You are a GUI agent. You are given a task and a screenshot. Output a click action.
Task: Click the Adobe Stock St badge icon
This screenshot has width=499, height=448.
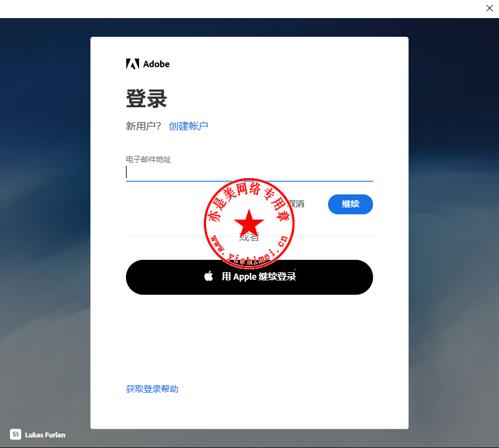[16, 434]
